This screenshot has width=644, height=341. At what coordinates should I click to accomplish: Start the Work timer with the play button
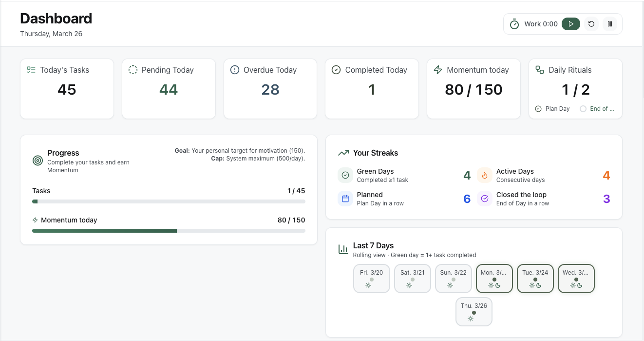[570, 23]
